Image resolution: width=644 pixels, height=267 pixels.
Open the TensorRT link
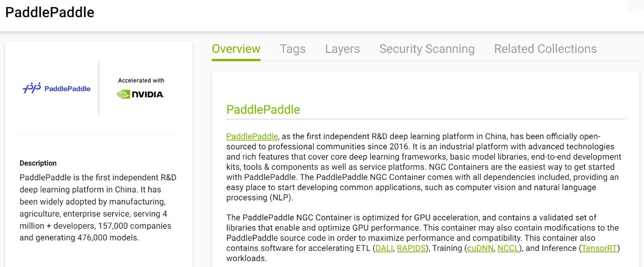(600, 248)
